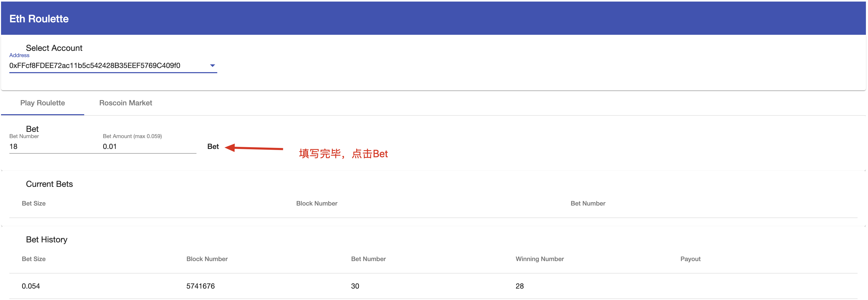The height and width of the screenshot is (300, 868).
Task: Click Bet Size column in Bet History
Action: pos(34,259)
